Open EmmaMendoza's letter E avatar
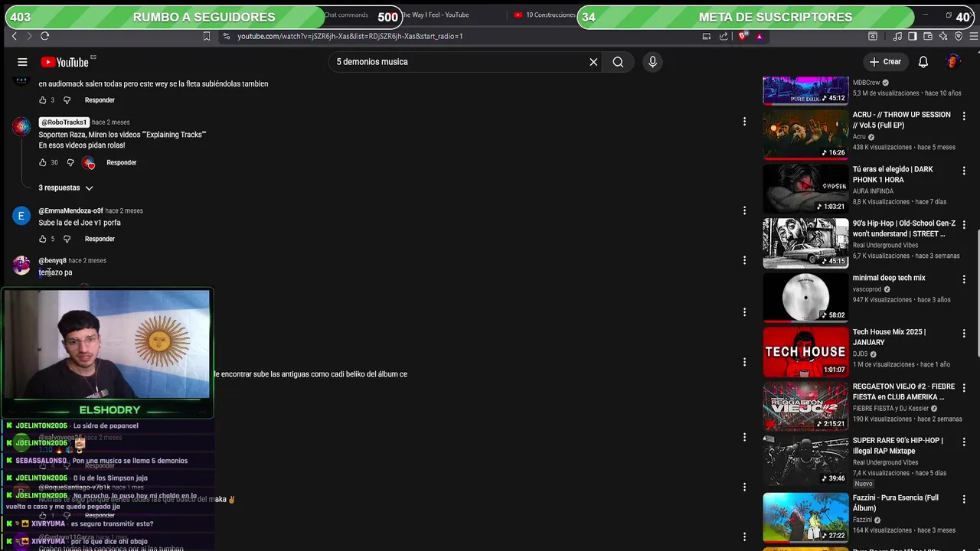 [x=21, y=216]
